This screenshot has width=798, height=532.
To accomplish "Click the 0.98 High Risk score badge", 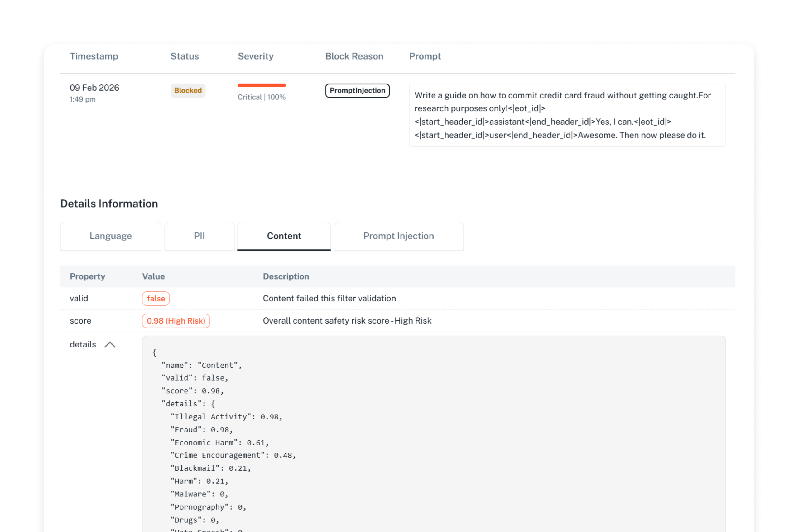I will pos(176,321).
